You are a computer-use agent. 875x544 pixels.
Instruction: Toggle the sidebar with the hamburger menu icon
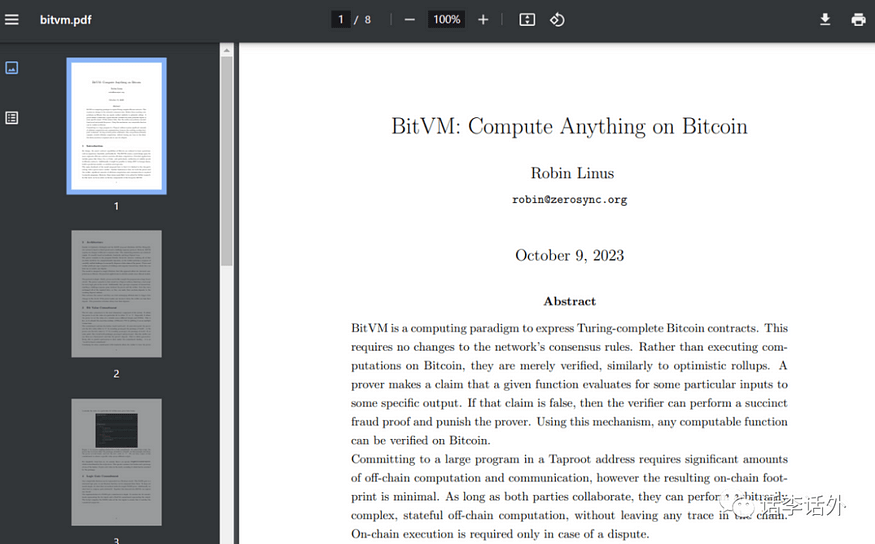pyautogui.click(x=12, y=20)
